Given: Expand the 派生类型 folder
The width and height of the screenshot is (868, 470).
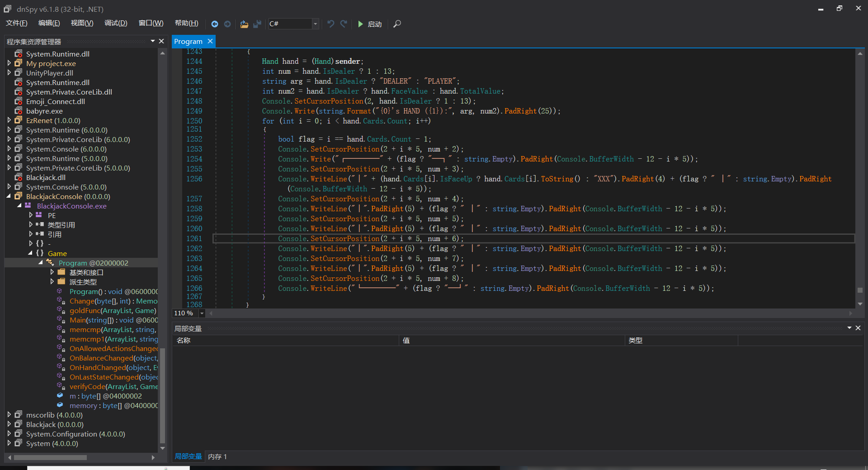Looking at the screenshot, I should (52, 282).
